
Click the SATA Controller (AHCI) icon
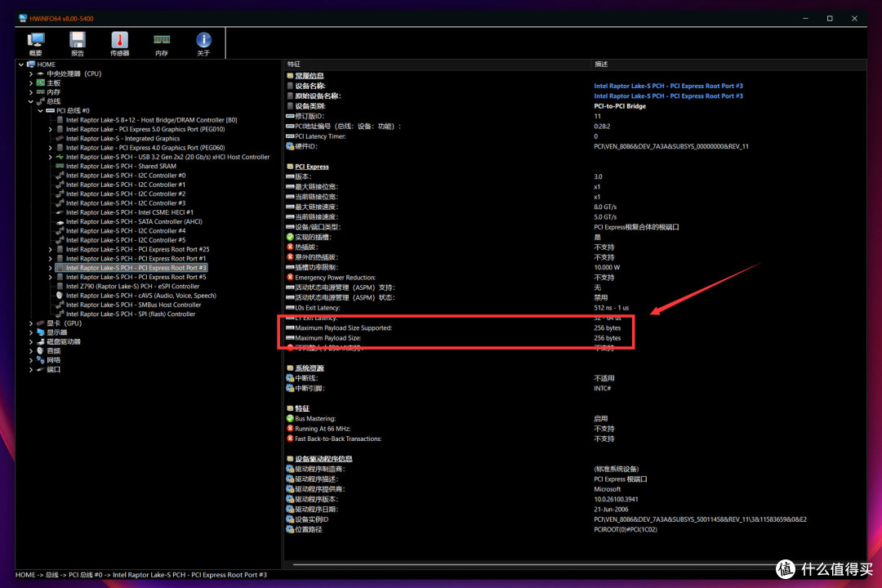click(x=60, y=221)
